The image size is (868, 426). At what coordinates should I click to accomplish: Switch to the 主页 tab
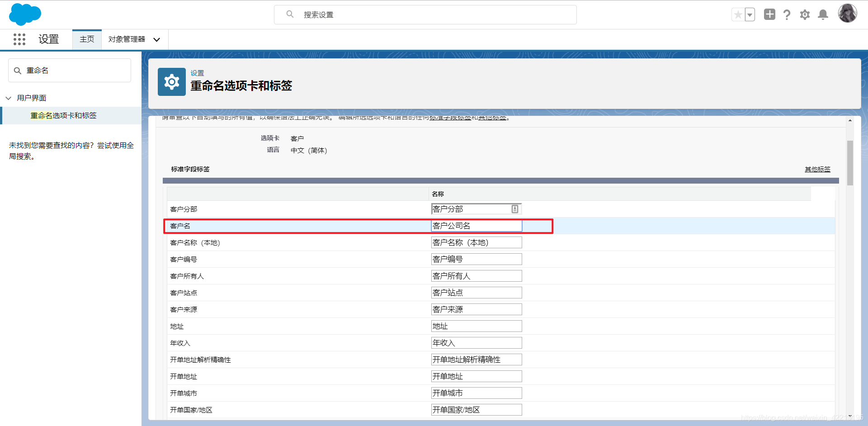(x=87, y=39)
